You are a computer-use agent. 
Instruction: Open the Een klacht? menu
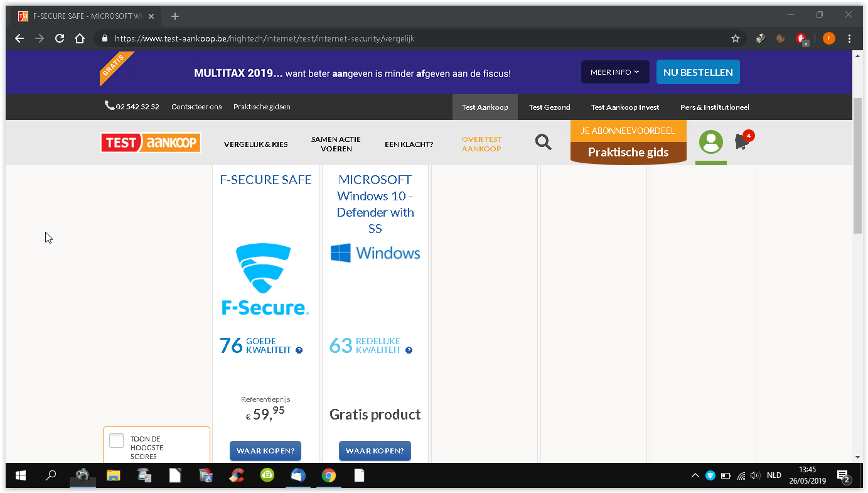(409, 144)
